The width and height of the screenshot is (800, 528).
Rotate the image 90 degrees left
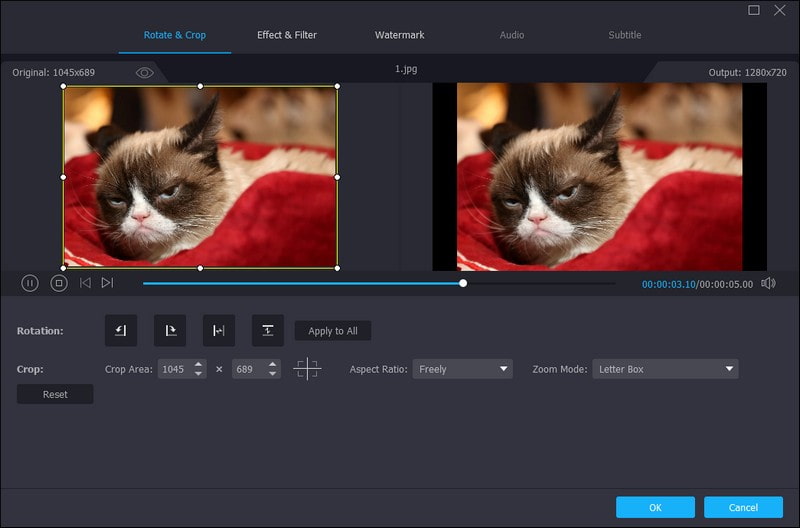click(121, 331)
